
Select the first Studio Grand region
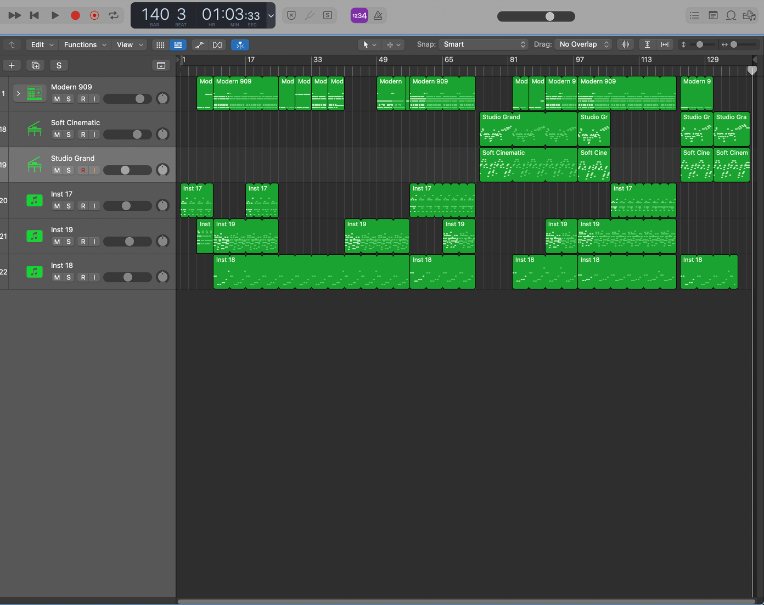point(528,129)
